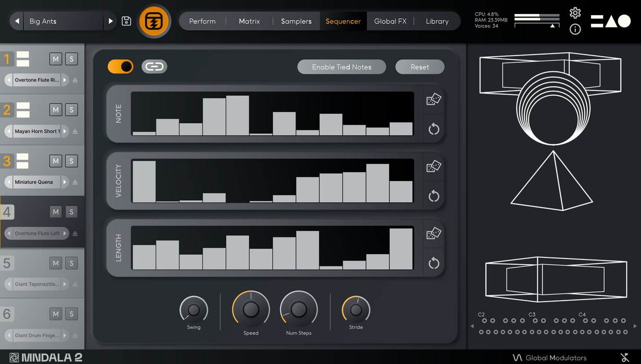Switch to the Matrix tab

click(x=249, y=21)
